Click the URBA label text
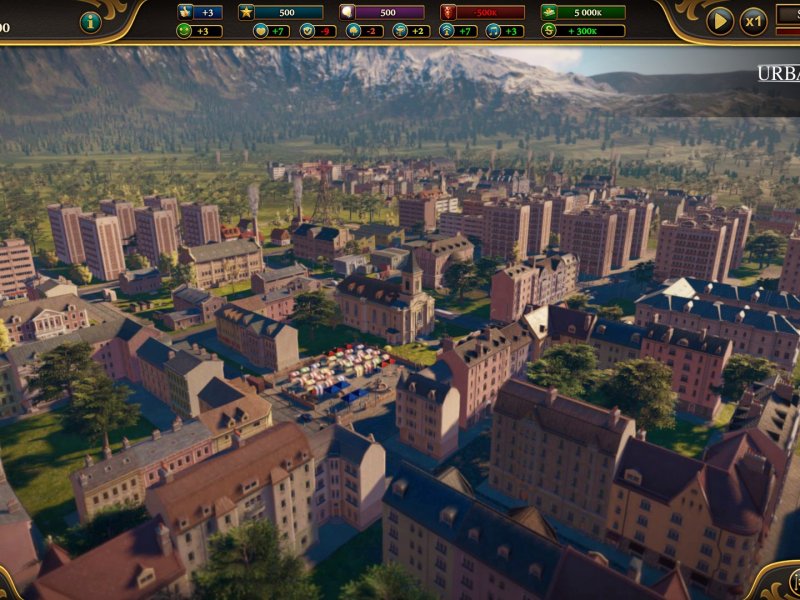This screenshot has height=600, width=800. 777,73
